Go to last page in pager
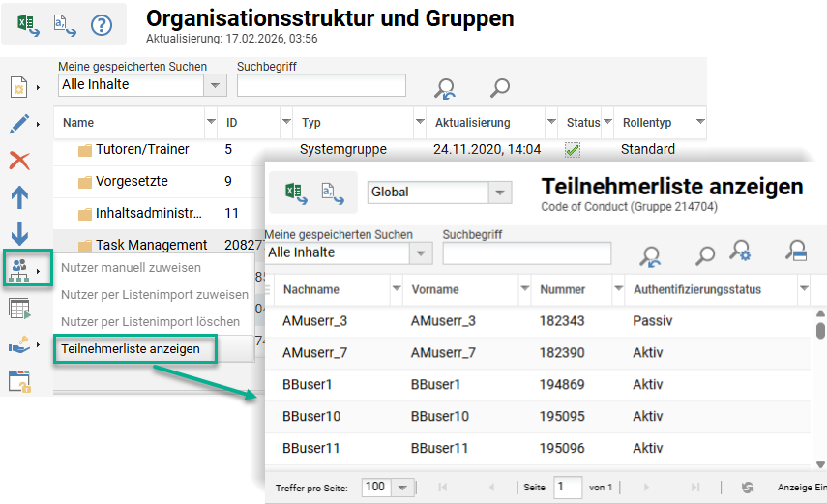 (x=695, y=488)
